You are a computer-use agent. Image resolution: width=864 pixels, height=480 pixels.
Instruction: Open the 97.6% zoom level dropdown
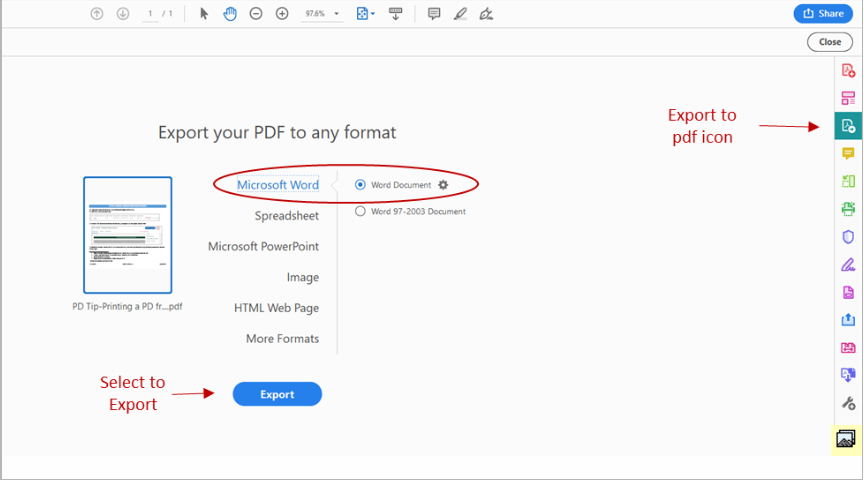(322, 14)
